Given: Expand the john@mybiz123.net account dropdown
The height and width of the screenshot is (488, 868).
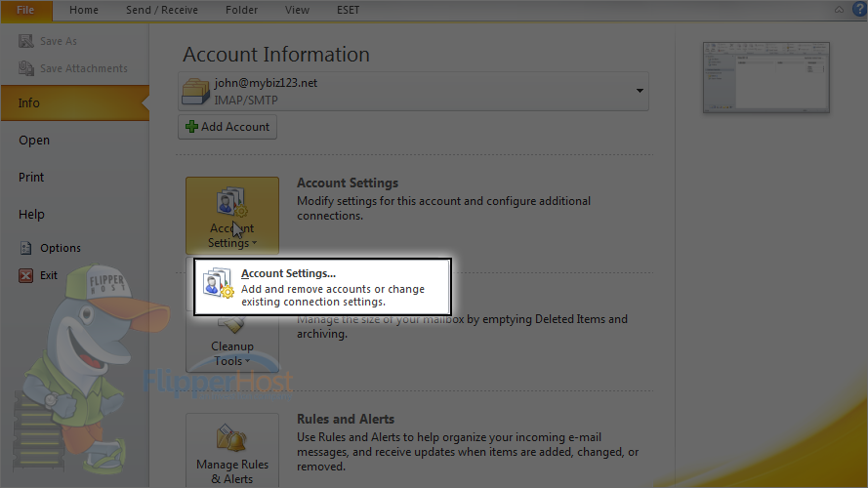Looking at the screenshot, I should tap(640, 91).
